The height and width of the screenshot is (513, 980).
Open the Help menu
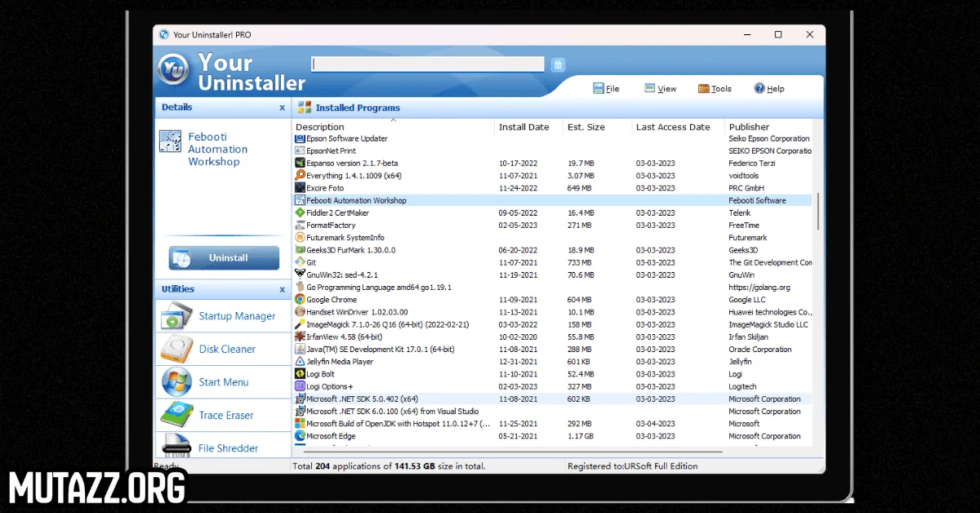coord(768,88)
